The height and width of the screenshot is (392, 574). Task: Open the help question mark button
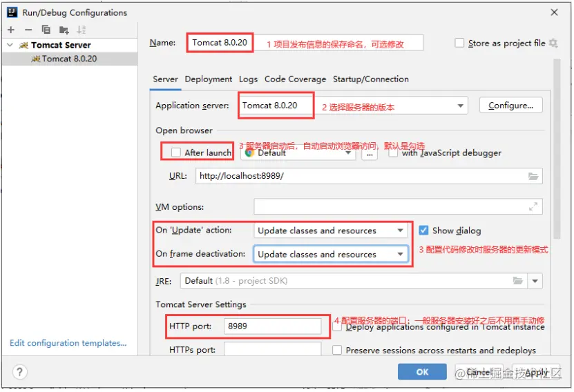point(20,372)
